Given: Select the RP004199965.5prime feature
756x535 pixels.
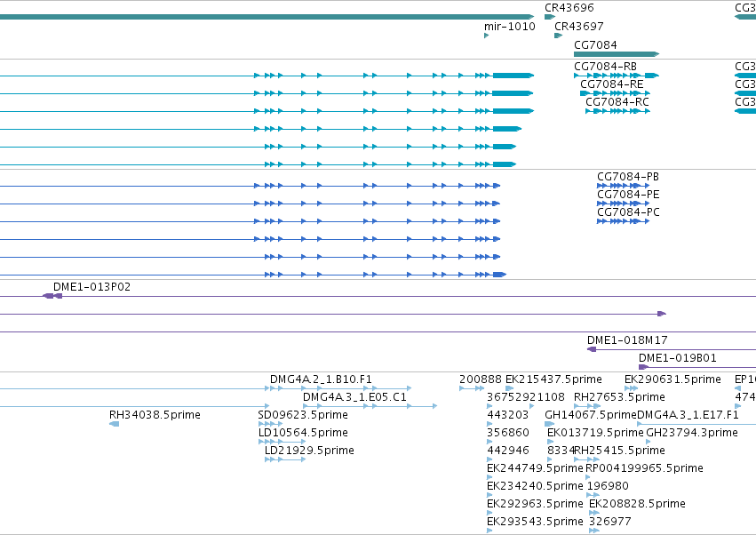Looking at the screenshot, I should click(x=588, y=477).
